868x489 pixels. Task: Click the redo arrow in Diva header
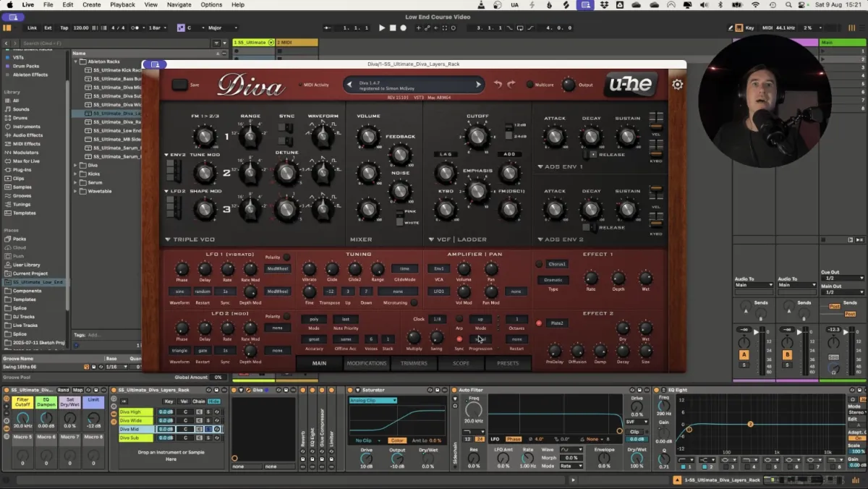[x=511, y=85]
